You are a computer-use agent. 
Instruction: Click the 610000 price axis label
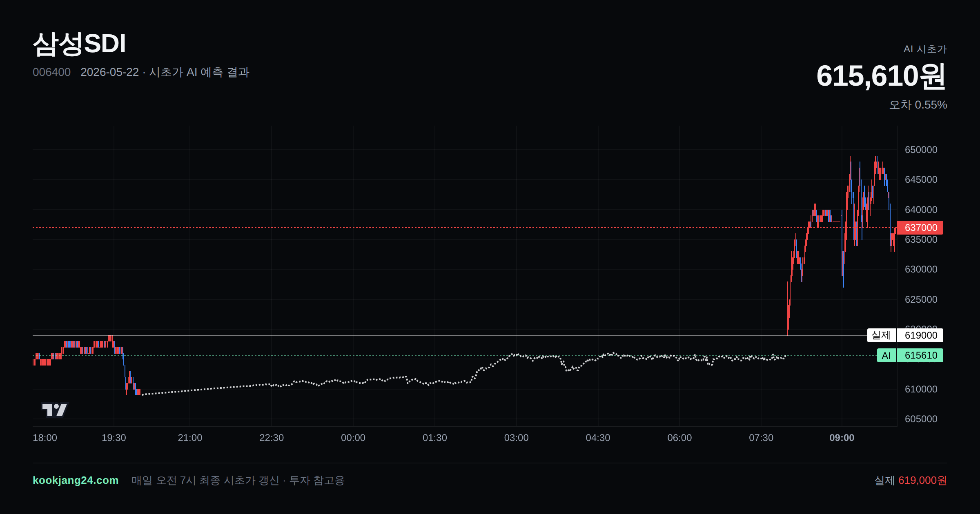921,389
